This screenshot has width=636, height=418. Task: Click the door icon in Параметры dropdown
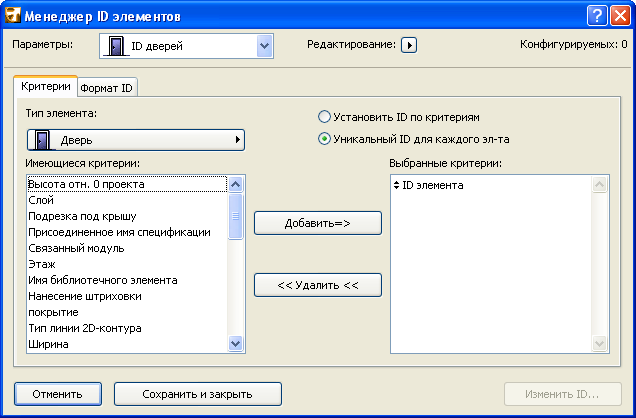(x=116, y=45)
